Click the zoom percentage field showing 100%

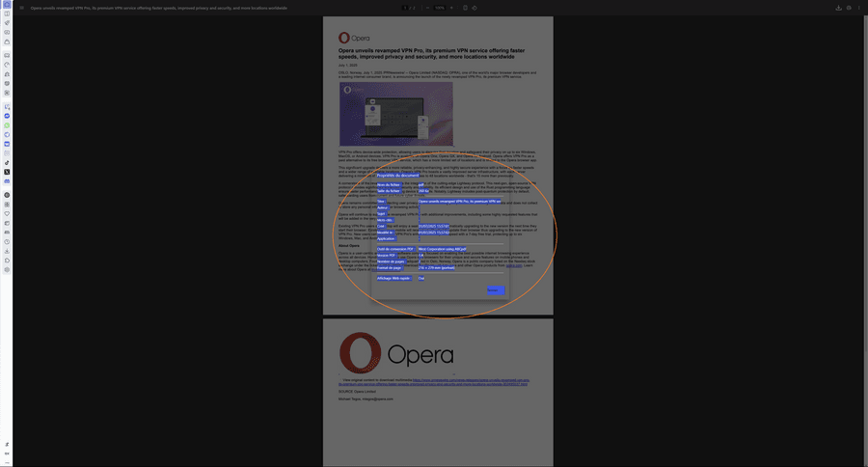(440, 8)
